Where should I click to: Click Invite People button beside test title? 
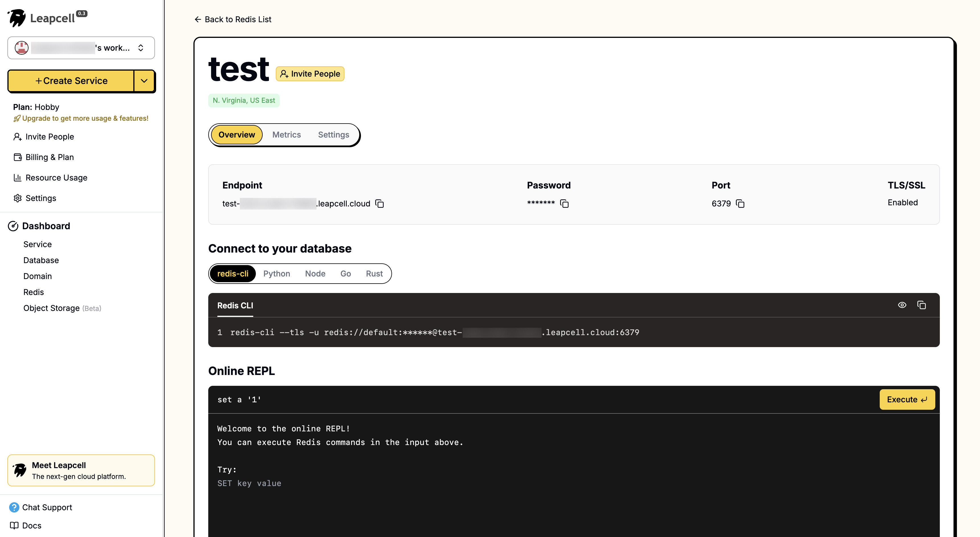pos(310,74)
